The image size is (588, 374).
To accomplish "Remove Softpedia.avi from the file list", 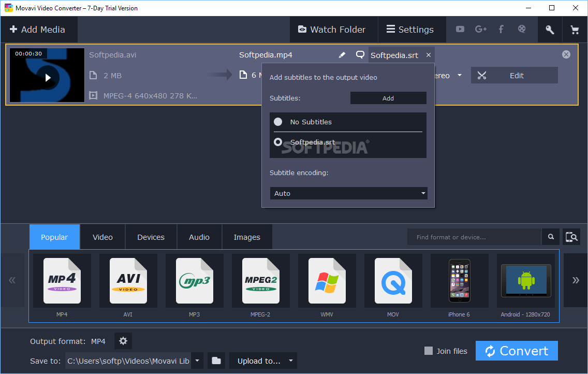I will (566, 54).
